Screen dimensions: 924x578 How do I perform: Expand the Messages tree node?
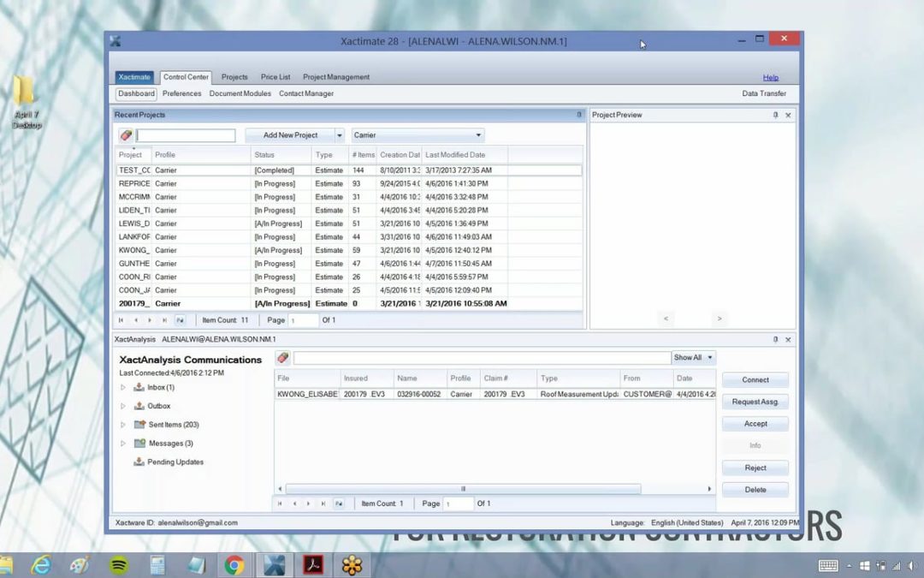tap(123, 443)
